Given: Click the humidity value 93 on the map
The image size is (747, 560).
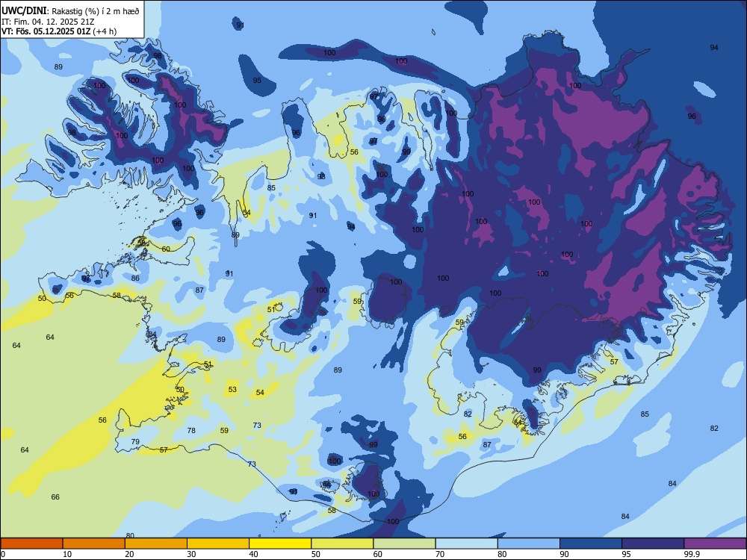Looking at the screenshot, I should coord(321,176).
